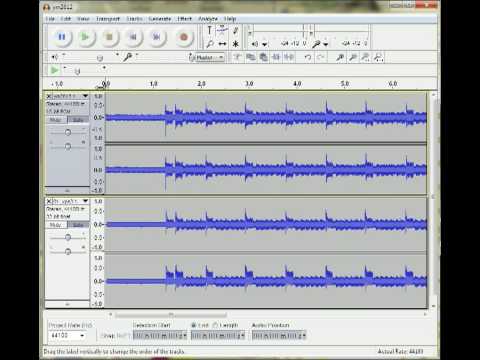Image resolution: width=480 pixels, height=360 pixels.
Task: Open the Help menu
Action: point(230,19)
